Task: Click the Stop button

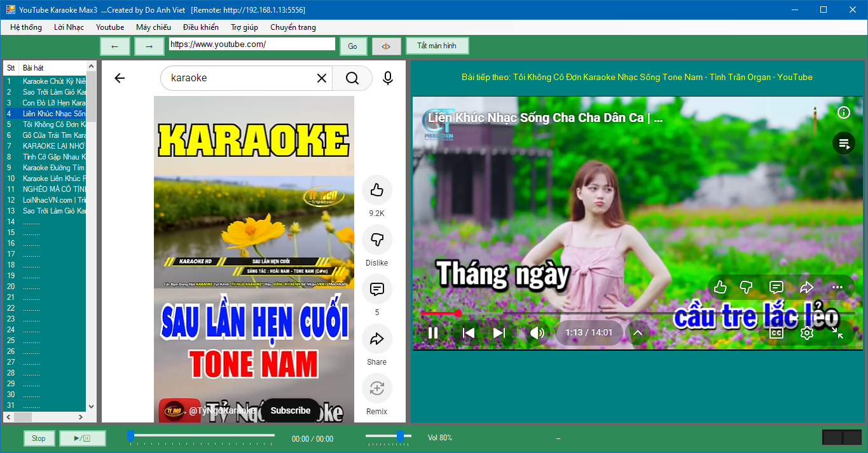Action: (39, 438)
